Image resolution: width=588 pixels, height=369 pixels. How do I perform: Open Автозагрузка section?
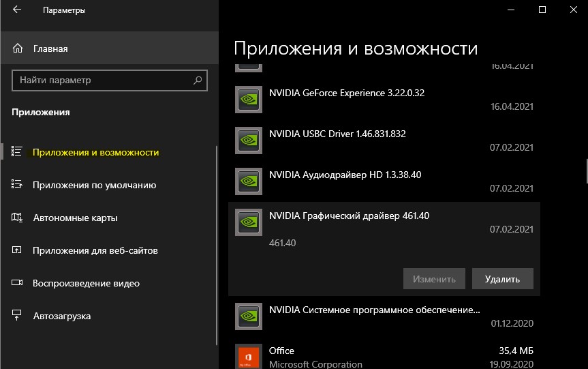(62, 316)
